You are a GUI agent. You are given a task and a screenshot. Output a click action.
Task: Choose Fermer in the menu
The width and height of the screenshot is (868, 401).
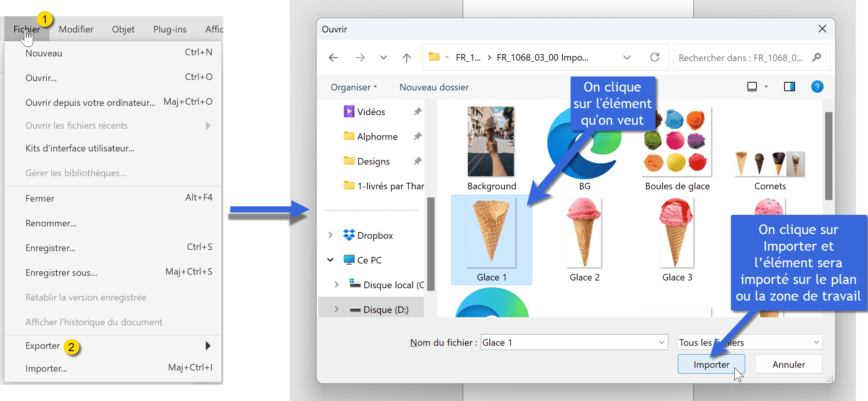(x=113, y=198)
